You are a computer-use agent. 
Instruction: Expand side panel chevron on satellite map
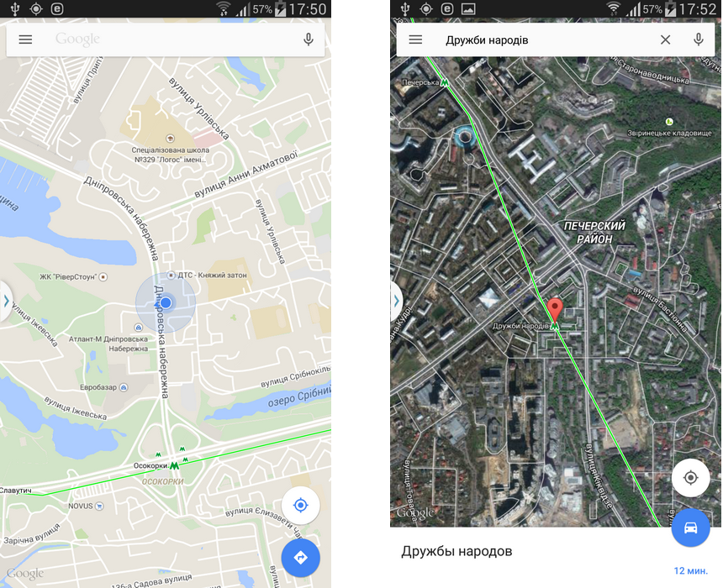[x=396, y=302]
